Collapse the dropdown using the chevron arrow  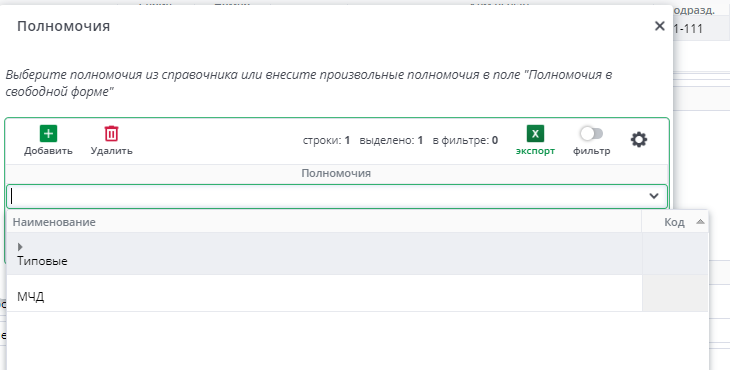[654, 196]
